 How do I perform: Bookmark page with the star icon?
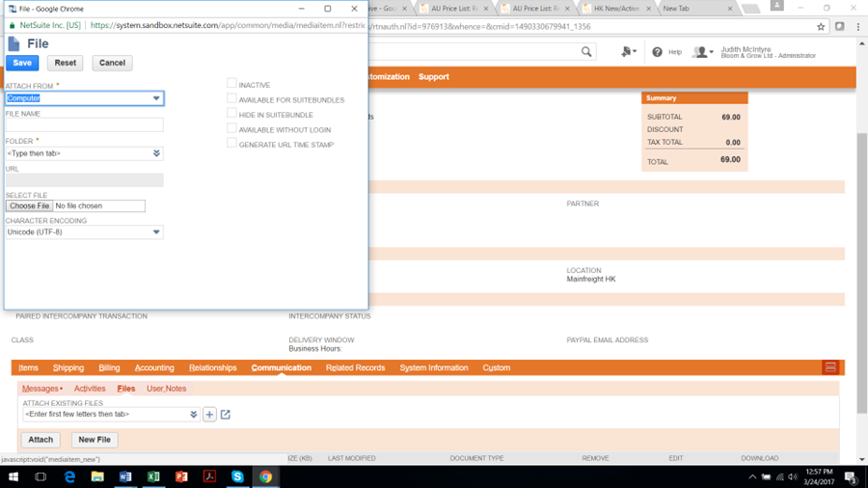pyautogui.click(x=821, y=27)
